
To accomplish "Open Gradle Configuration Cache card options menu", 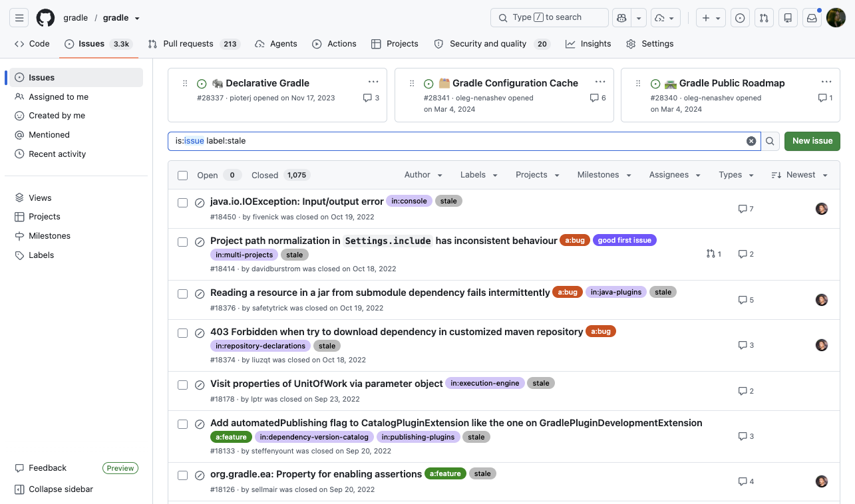I will click(600, 82).
